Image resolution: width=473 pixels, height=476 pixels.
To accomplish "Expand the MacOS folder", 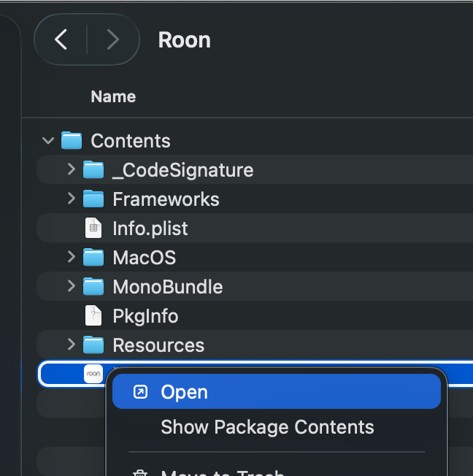I will tap(71, 257).
